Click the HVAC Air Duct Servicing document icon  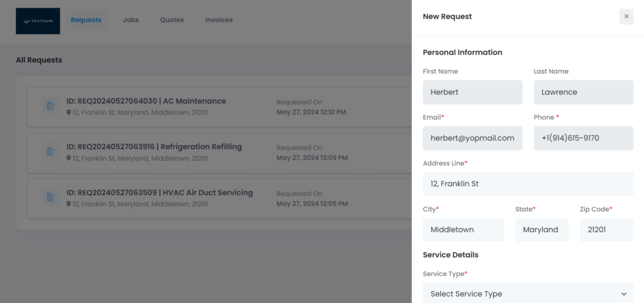(x=51, y=197)
